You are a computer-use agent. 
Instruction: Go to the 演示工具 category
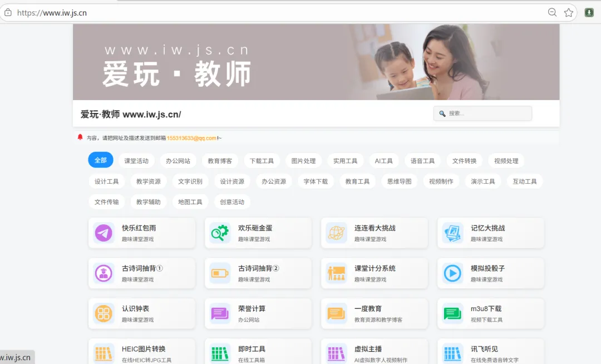482,181
